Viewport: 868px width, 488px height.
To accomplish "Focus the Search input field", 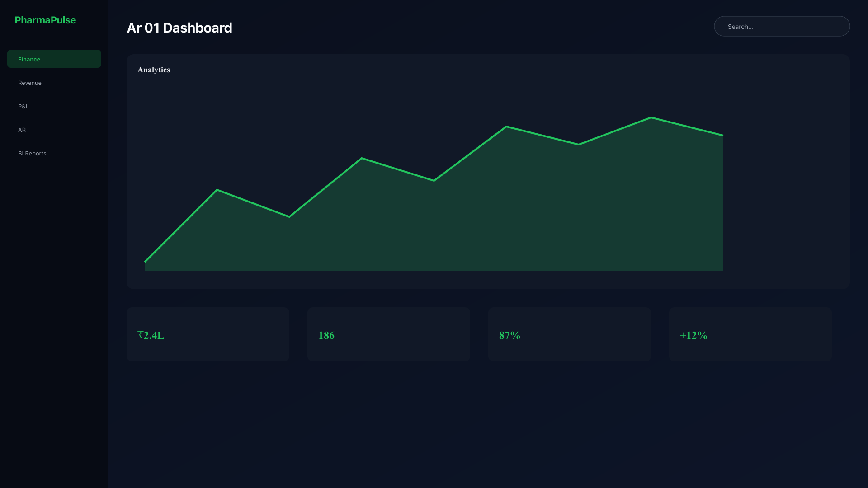I will click(782, 26).
